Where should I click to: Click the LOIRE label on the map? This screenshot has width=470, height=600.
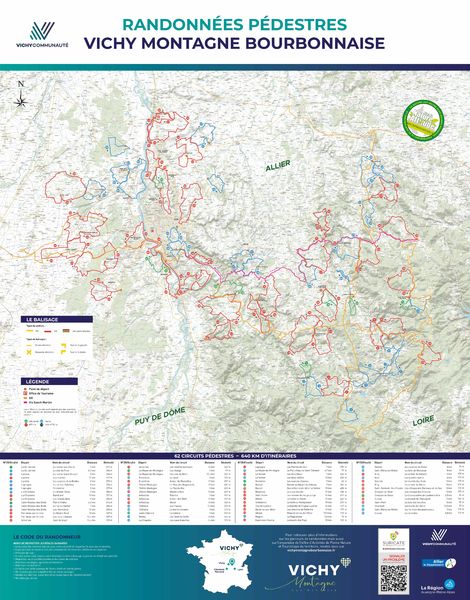coord(423,421)
